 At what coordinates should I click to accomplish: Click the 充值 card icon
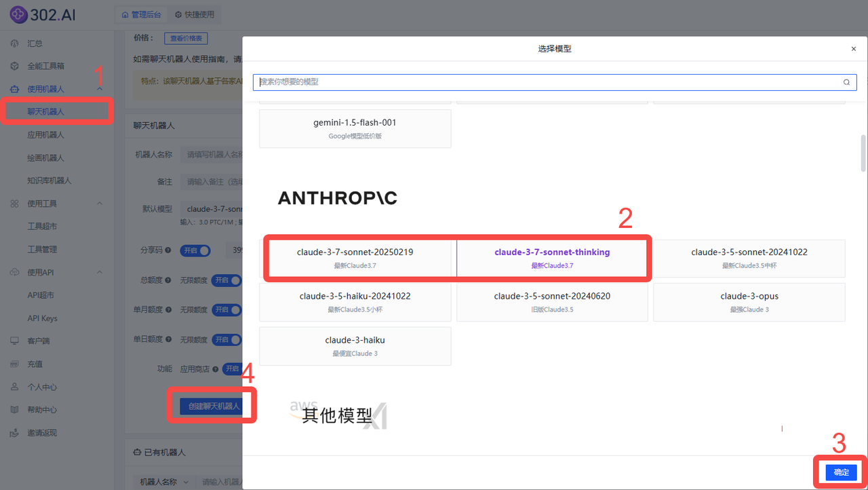[x=14, y=364]
